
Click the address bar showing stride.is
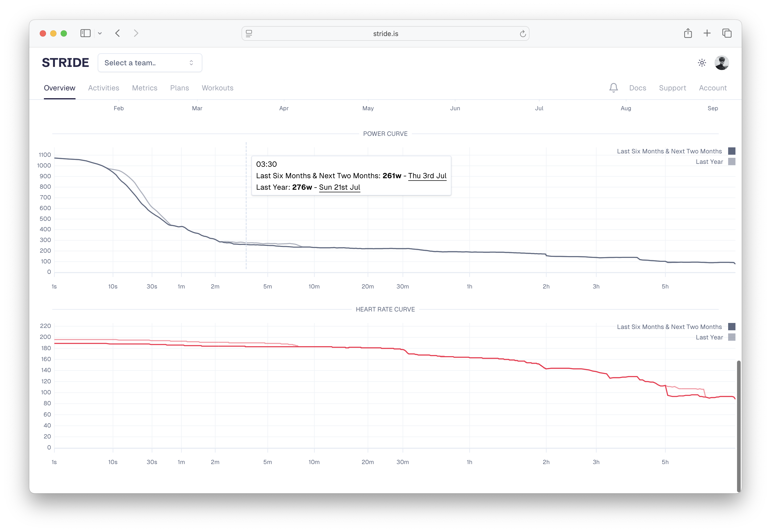386,33
